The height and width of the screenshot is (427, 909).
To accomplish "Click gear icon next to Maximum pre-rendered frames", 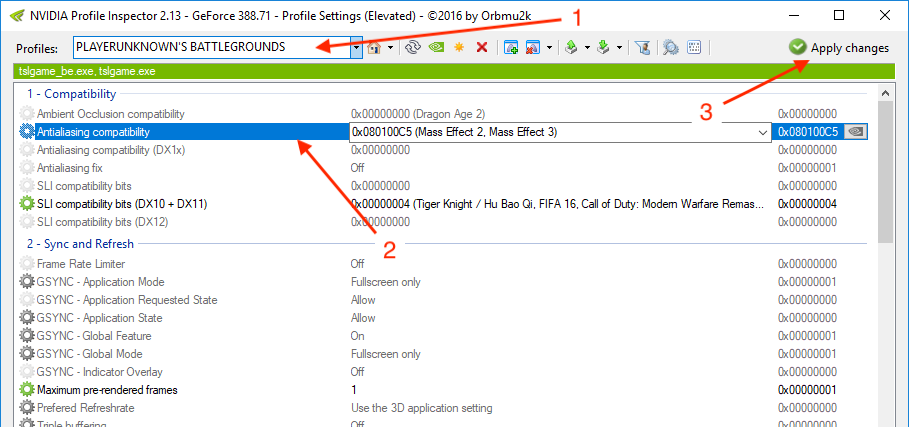I will tap(27, 390).
